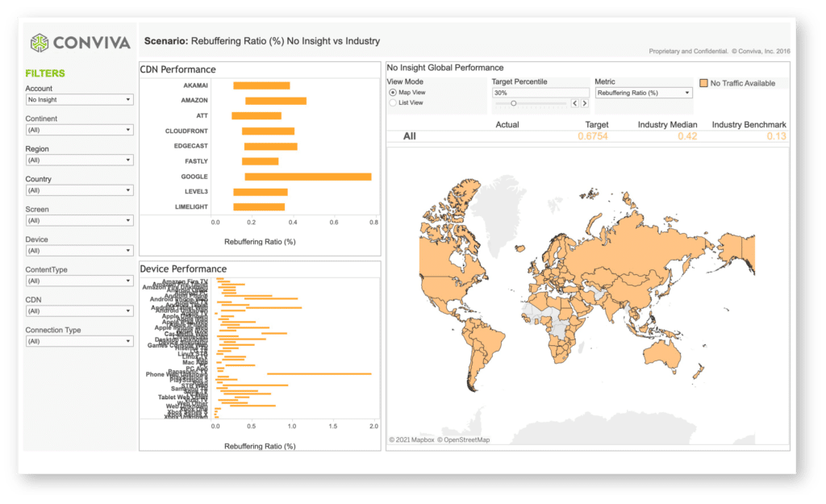This screenshot has width=826, height=504.
Task: Expand the Region filter dropdown
Action: pyautogui.click(x=79, y=160)
